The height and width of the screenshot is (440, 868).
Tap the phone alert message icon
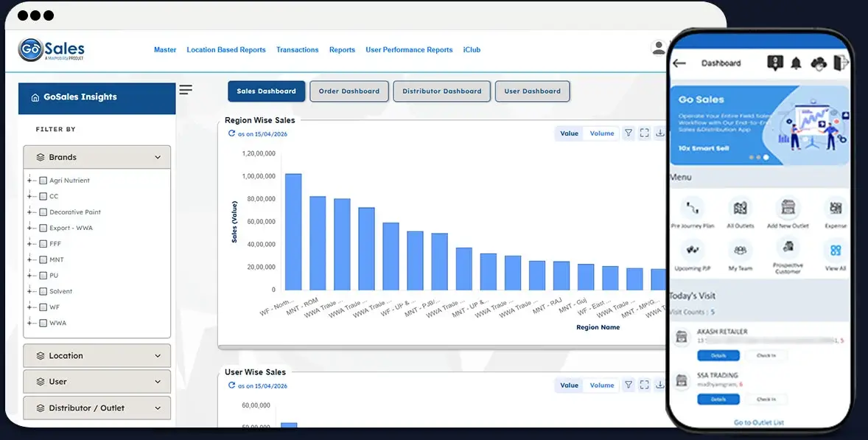(775, 63)
